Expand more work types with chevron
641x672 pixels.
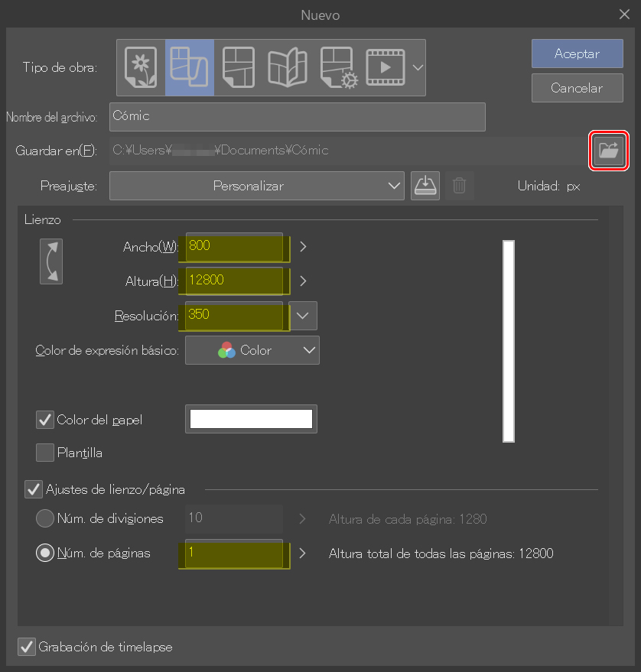(x=418, y=67)
